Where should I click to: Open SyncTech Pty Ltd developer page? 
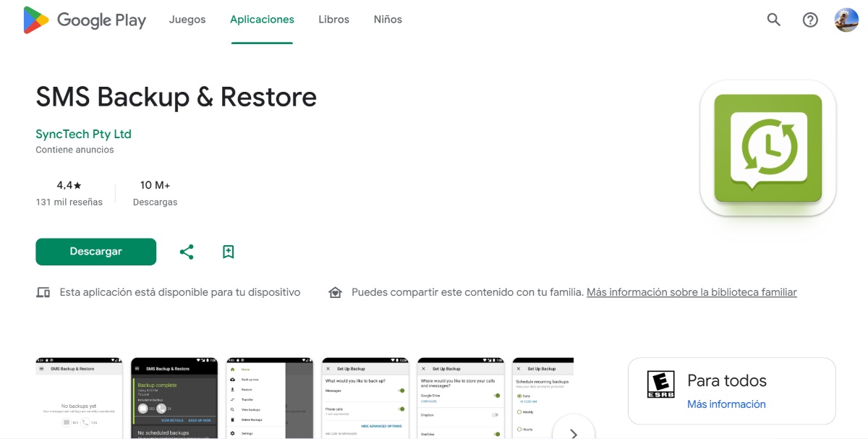pos(83,134)
